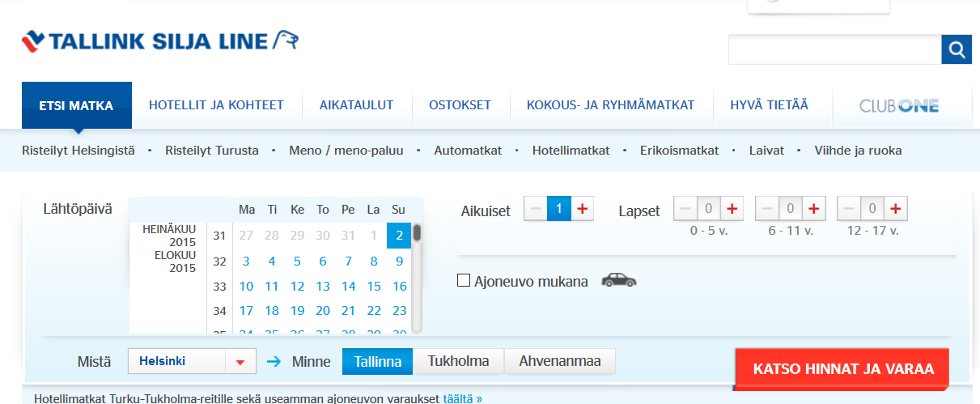Go to Risteilyt Helsingistä
This screenshot has width=980, height=404.
[x=78, y=151]
